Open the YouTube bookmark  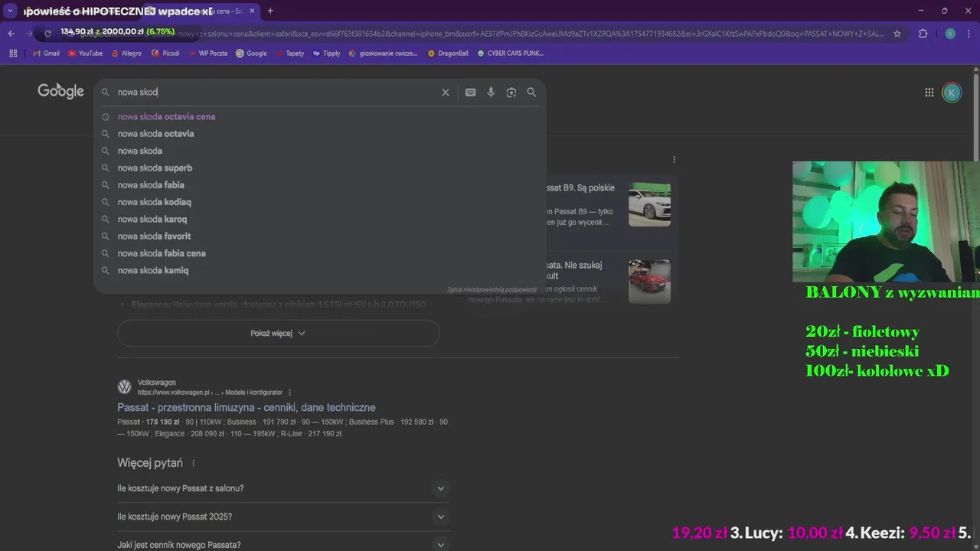coord(85,54)
